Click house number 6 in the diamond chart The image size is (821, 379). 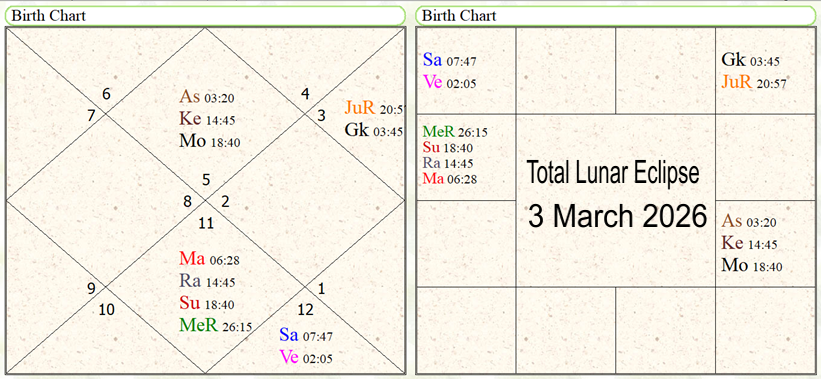tap(106, 94)
